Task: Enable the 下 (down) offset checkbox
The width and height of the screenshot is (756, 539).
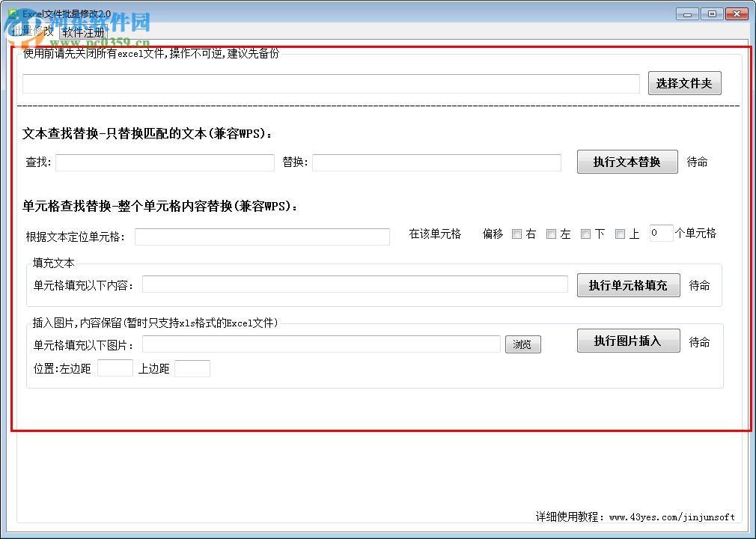Action: (x=586, y=234)
